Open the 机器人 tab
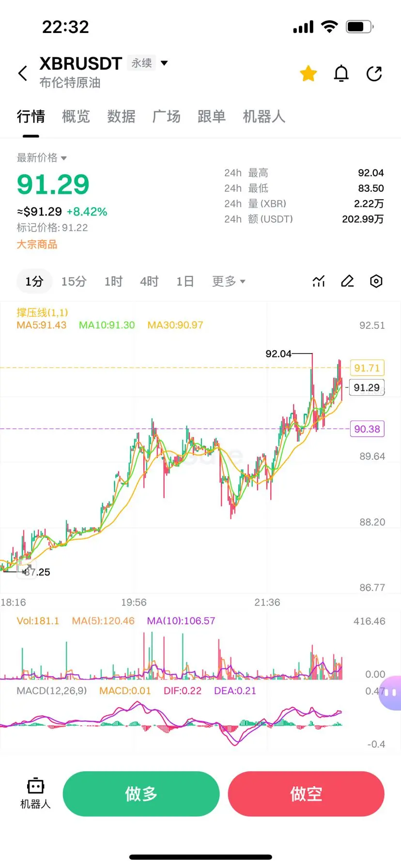401x868 pixels. click(x=264, y=117)
